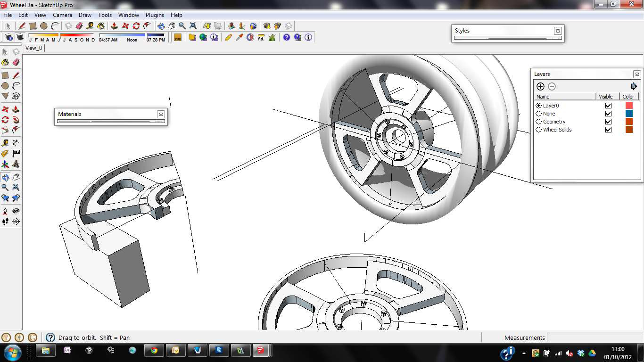Add a new layer with plus button
The width and height of the screenshot is (644, 362).
coord(540,86)
